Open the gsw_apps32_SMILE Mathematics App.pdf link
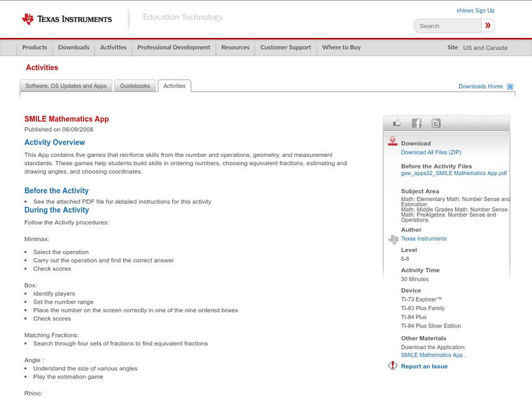 [x=454, y=173]
